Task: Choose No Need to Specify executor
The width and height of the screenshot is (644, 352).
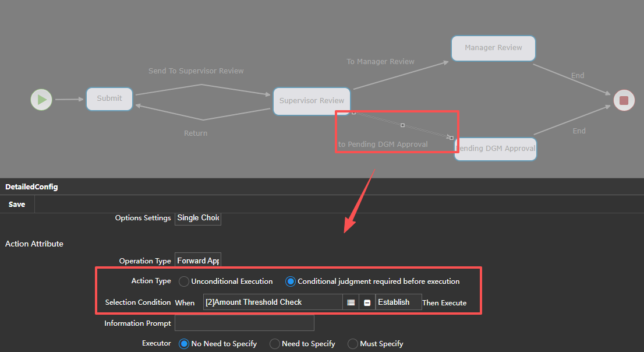Action: click(x=184, y=344)
